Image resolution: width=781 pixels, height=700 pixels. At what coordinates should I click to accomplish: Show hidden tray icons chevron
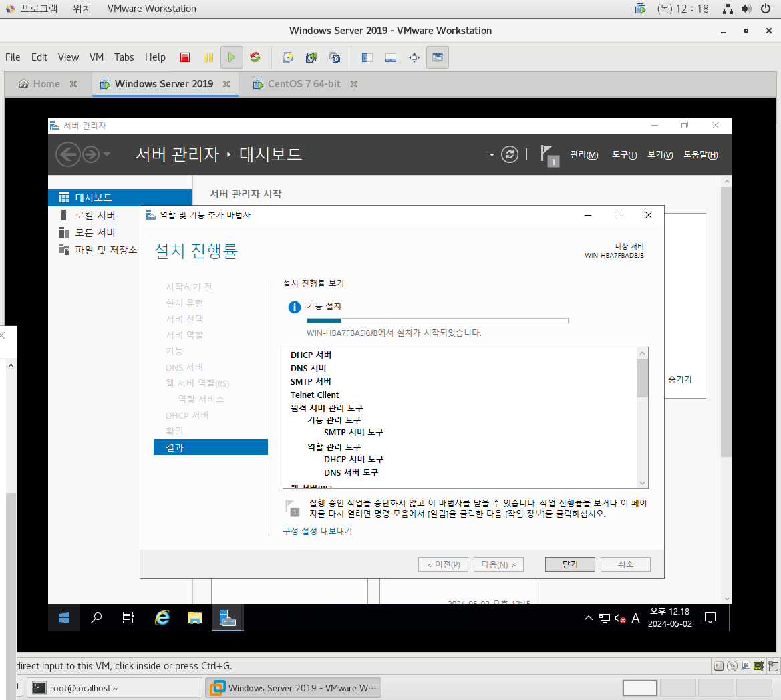pyautogui.click(x=588, y=618)
